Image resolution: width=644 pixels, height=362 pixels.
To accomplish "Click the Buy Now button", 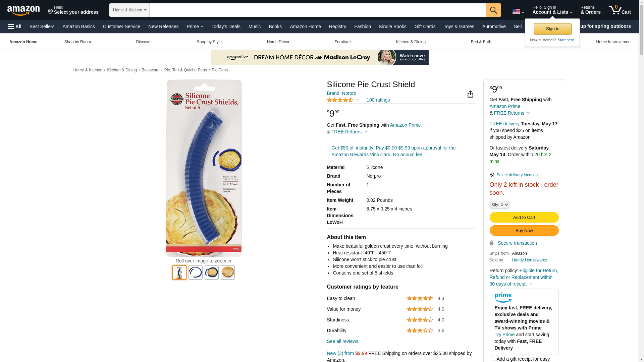I will click(x=524, y=231).
